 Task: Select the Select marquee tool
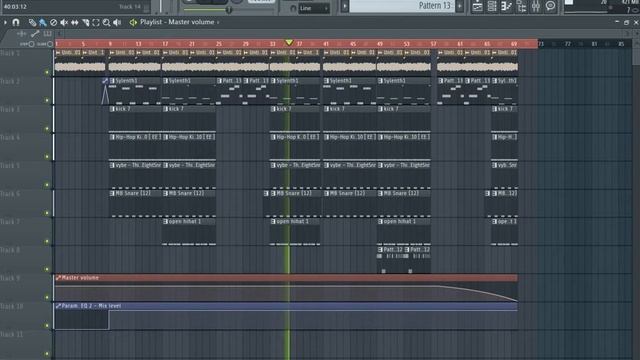coord(96,22)
